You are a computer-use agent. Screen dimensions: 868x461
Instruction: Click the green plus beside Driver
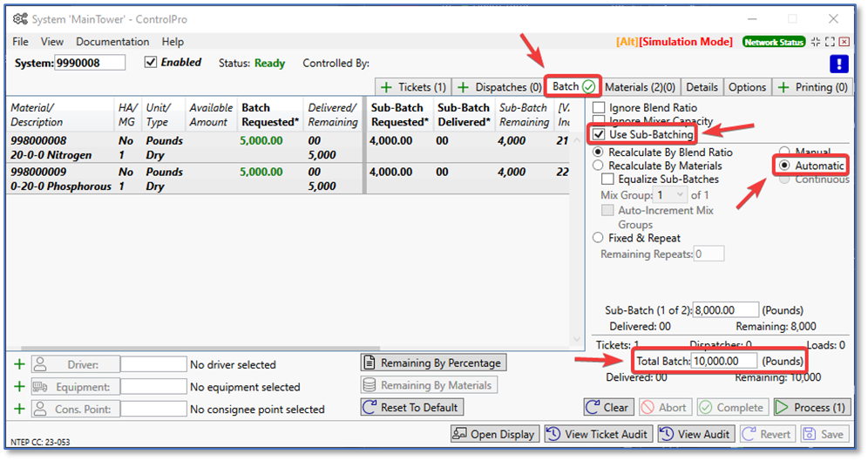pos(19,364)
